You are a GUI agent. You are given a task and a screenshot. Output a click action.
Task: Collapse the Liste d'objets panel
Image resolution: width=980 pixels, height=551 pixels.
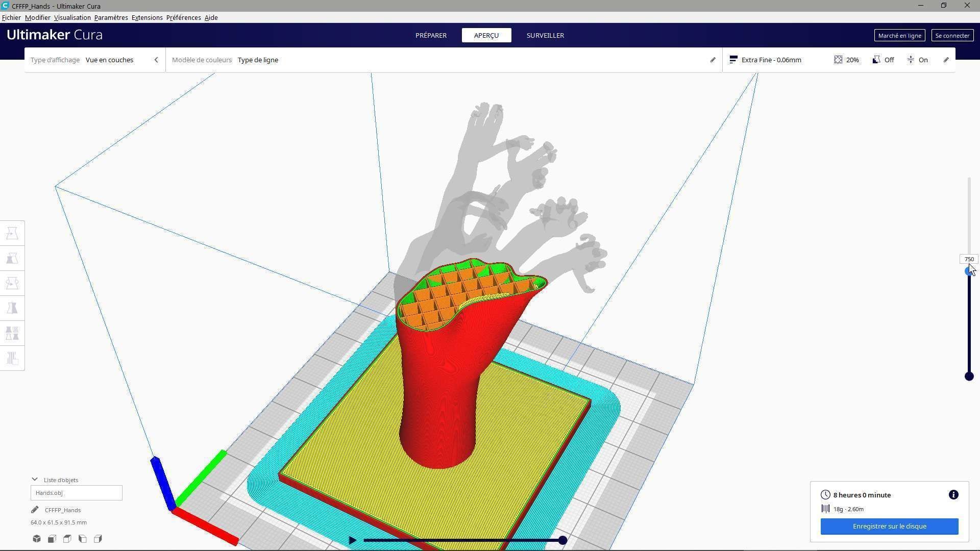click(34, 480)
